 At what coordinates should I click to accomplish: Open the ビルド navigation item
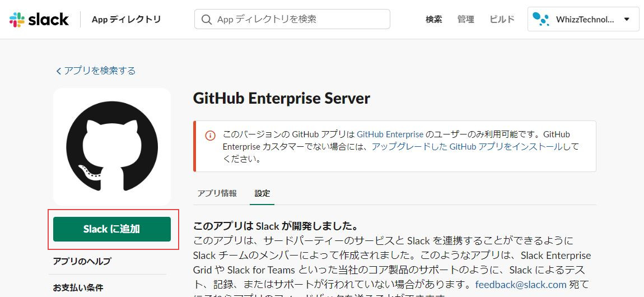[x=502, y=19]
